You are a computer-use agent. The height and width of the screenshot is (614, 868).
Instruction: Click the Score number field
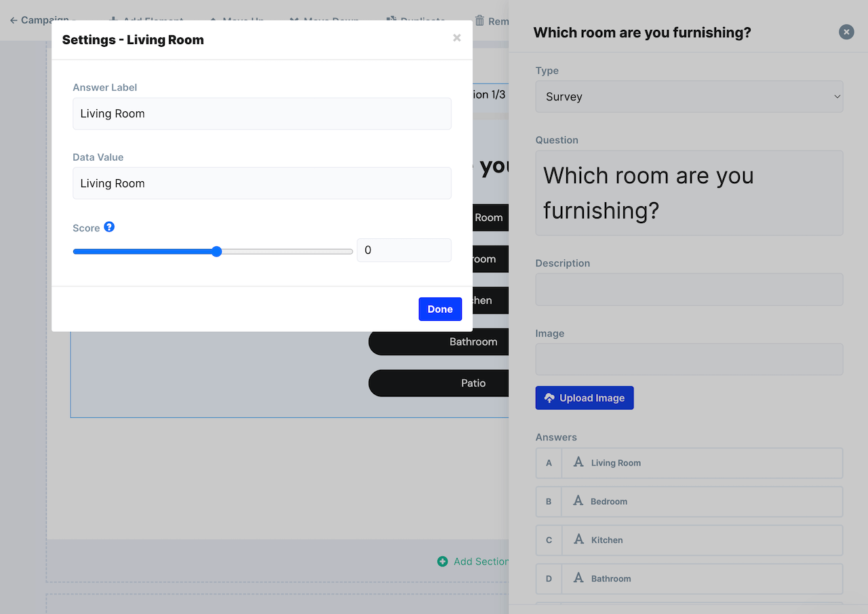coord(404,250)
